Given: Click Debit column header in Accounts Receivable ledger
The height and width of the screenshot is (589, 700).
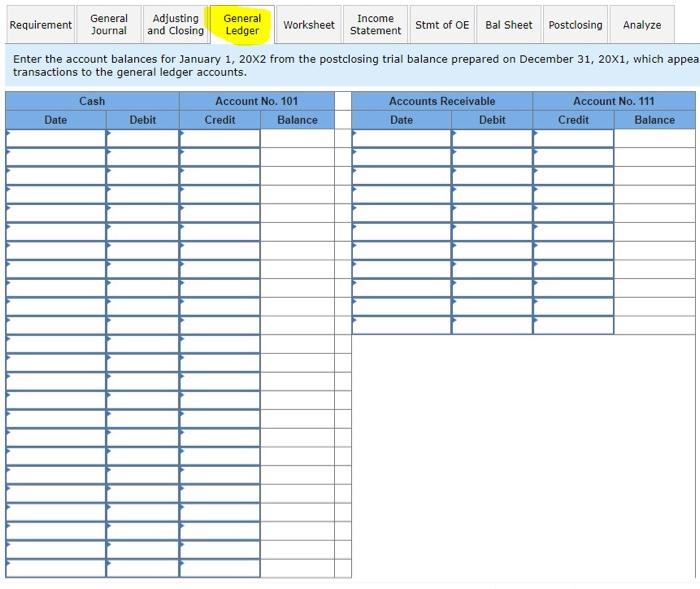Looking at the screenshot, I should click(x=492, y=120).
